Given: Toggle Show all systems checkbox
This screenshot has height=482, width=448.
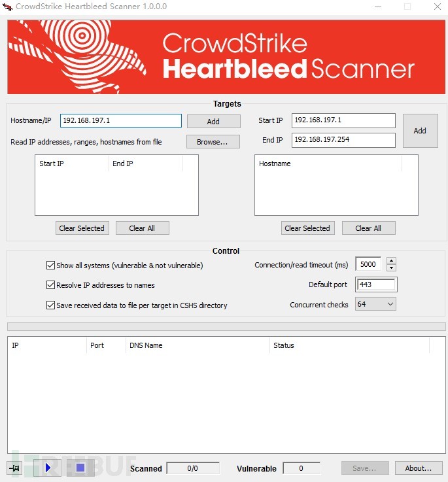Looking at the screenshot, I should click(50, 266).
